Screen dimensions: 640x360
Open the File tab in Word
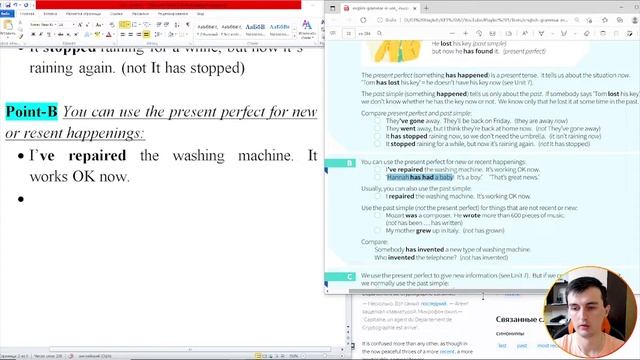6,13
